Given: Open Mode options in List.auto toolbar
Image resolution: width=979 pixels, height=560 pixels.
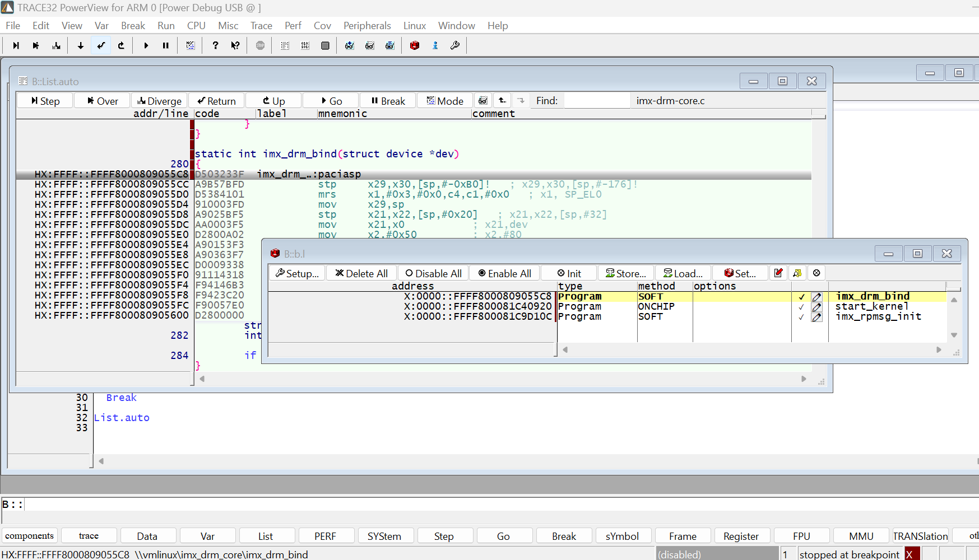Looking at the screenshot, I should 444,100.
